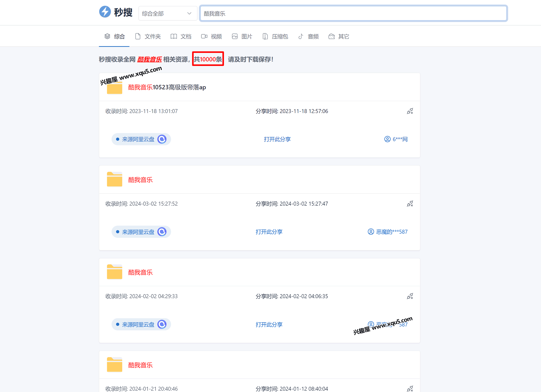Screen dimensions: 541x392
Task: Click the folder icon of the 2024-03-02 result
Action: click(x=115, y=179)
